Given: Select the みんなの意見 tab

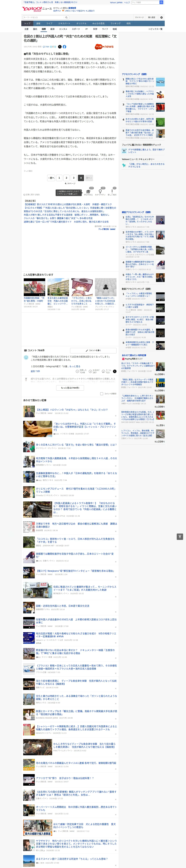Looking at the screenshot, I should click(x=98, y=24).
